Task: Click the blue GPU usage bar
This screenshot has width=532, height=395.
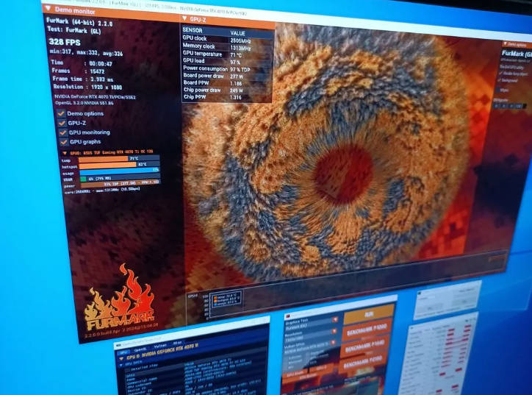Action: [x=120, y=171]
